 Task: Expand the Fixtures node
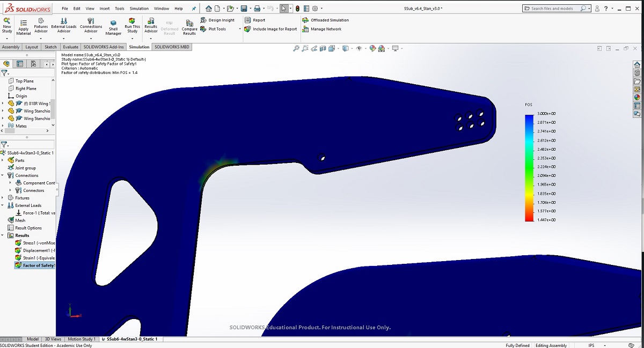click(x=3, y=198)
